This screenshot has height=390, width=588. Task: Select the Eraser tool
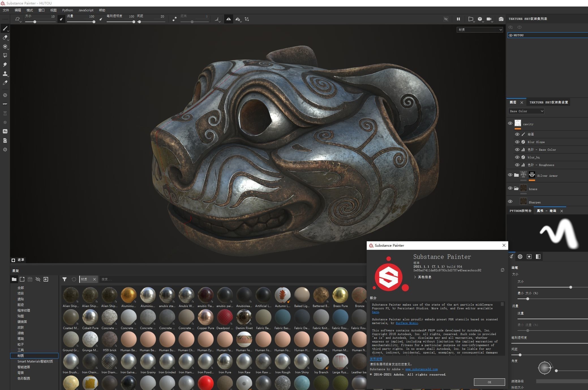pos(5,37)
